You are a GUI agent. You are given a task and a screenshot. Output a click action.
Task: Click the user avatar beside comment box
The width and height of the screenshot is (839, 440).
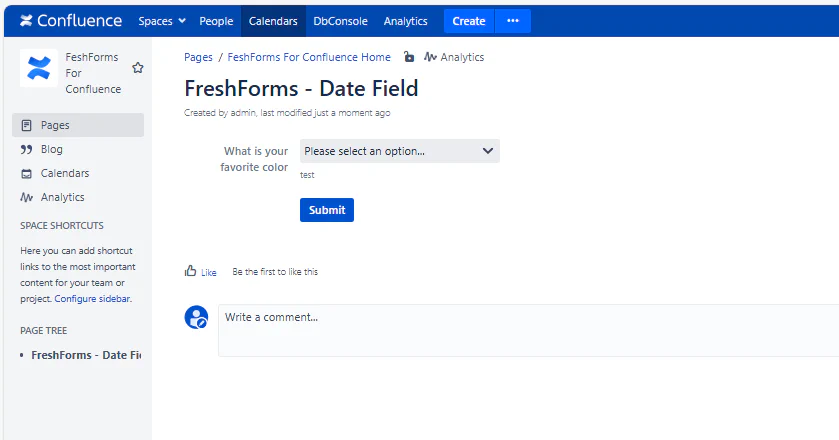(196, 318)
